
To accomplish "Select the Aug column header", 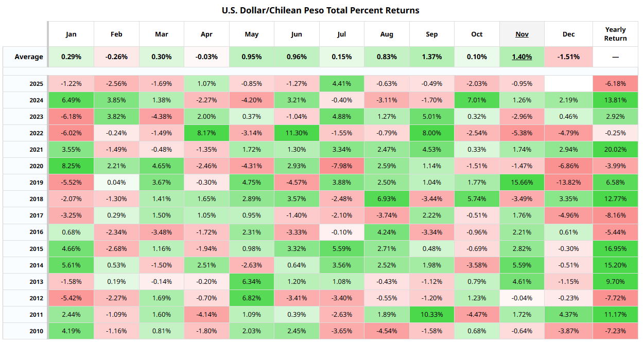I will [387, 34].
